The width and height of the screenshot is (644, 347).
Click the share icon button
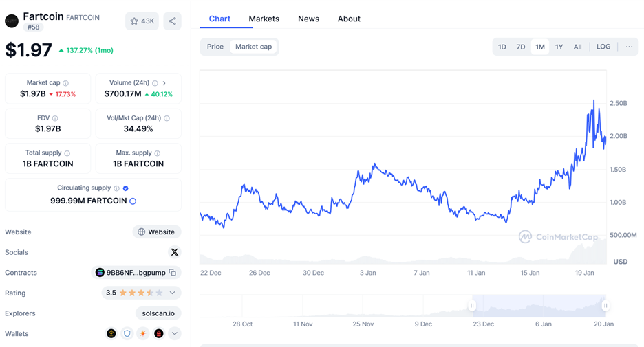(x=173, y=21)
